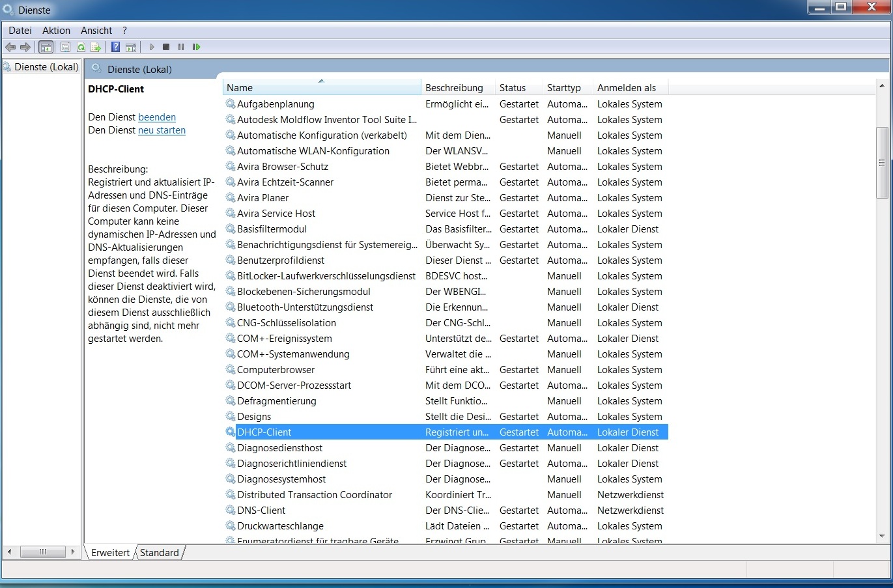
Task: Select Autodesk Moldflow Inventor Tool Suite service
Action: pos(446,120)
